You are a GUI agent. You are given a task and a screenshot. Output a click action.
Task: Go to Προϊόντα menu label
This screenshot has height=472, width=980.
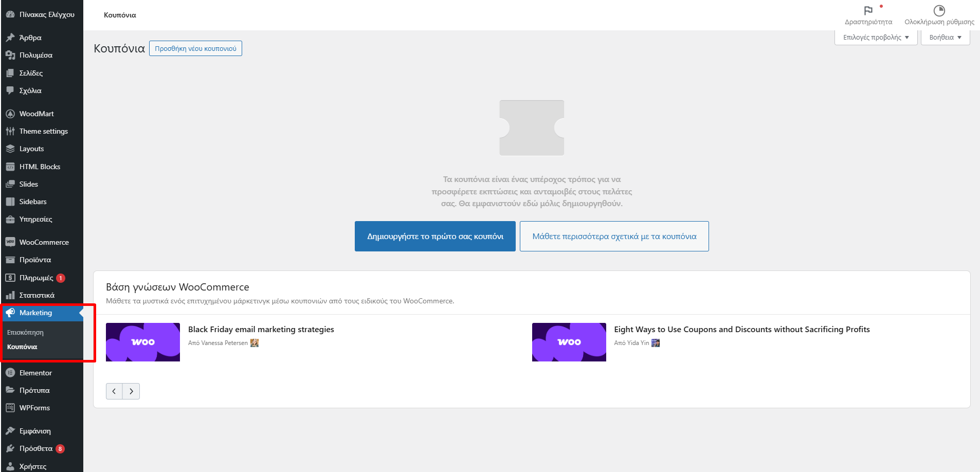pyautogui.click(x=35, y=260)
